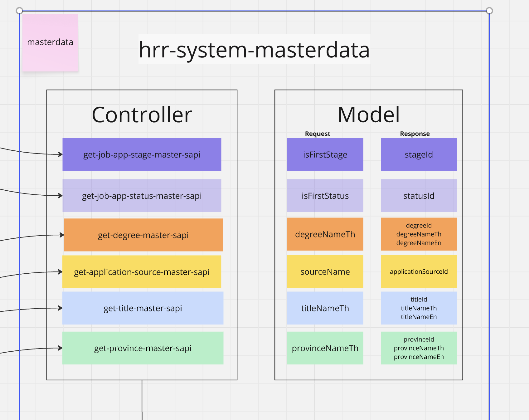529x420 pixels.
Task: Click the hrr-system-masterdata title text
Action: pos(254,50)
